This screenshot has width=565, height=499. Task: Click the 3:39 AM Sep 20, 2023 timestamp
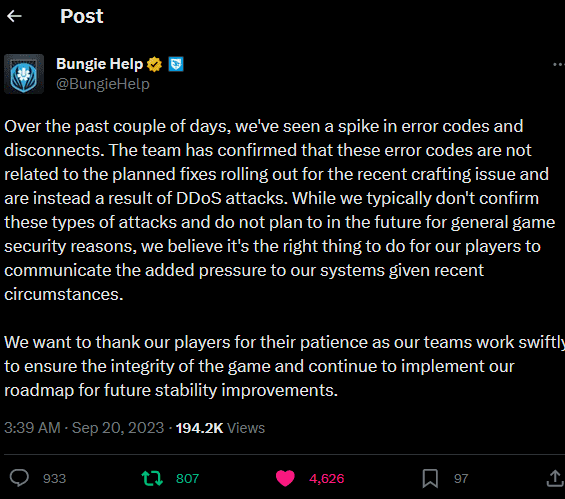(84, 428)
